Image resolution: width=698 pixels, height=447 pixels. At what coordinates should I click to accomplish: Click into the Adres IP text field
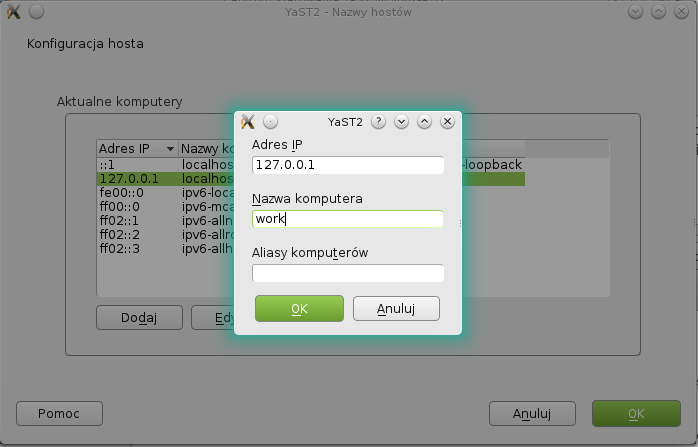(x=347, y=165)
